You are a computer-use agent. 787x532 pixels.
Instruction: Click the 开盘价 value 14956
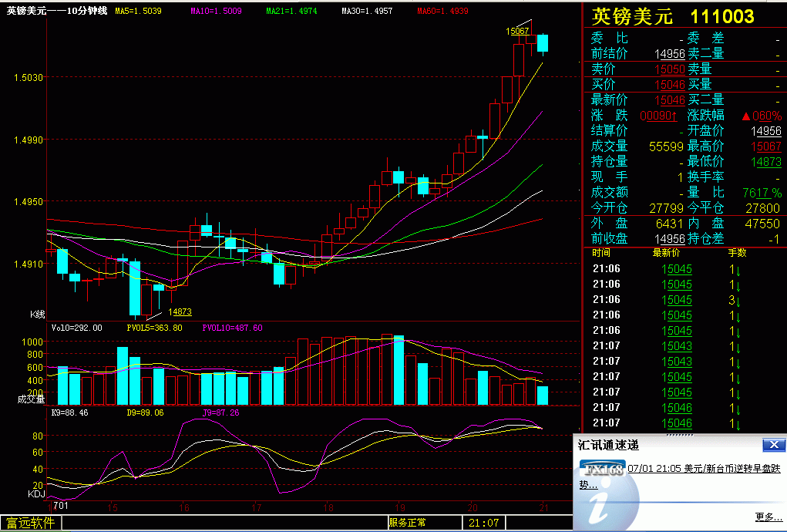coord(766,131)
